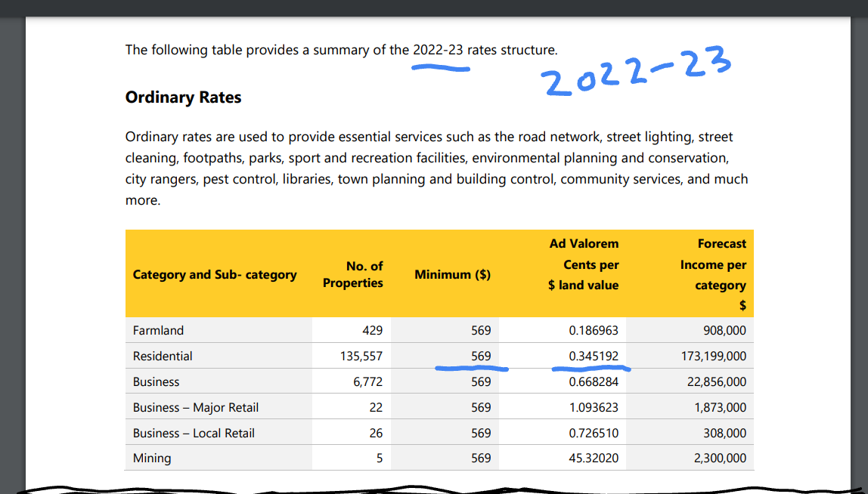Click the Mining ad valorem value 45.32020

594,458
